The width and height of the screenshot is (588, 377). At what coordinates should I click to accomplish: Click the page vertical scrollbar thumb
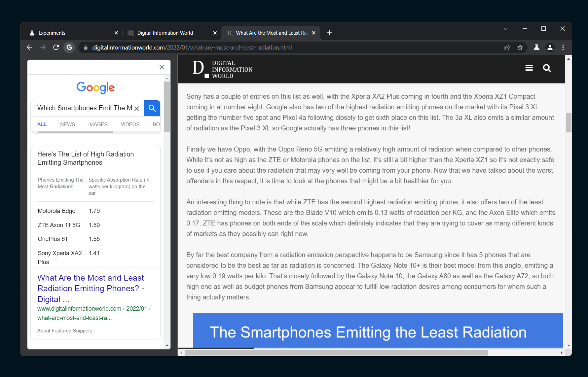[569, 122]
